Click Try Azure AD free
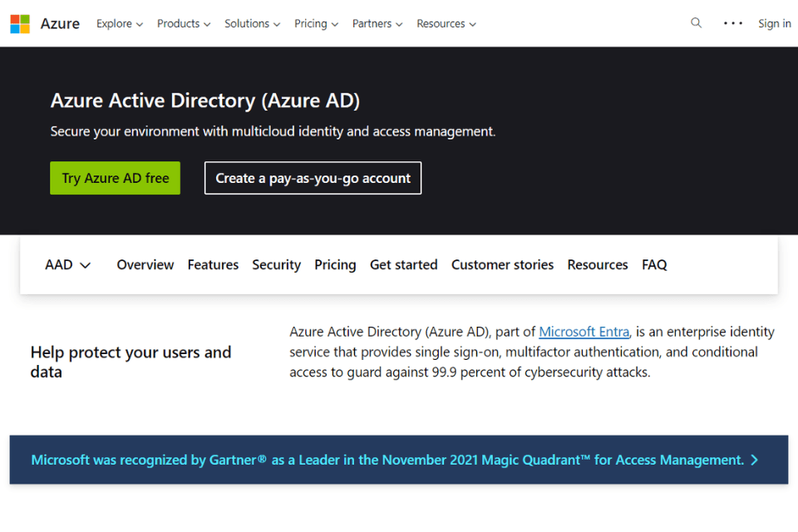 115,178
